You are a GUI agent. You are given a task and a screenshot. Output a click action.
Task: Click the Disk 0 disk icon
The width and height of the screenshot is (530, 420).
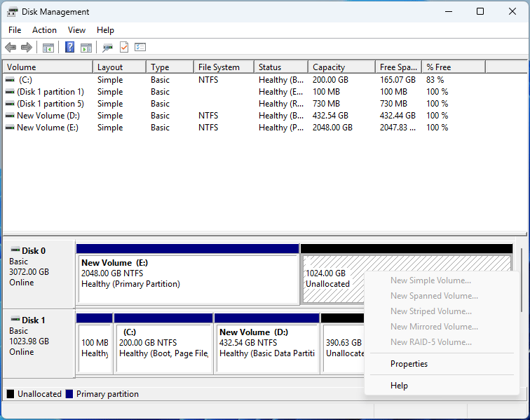coord(15,250)
